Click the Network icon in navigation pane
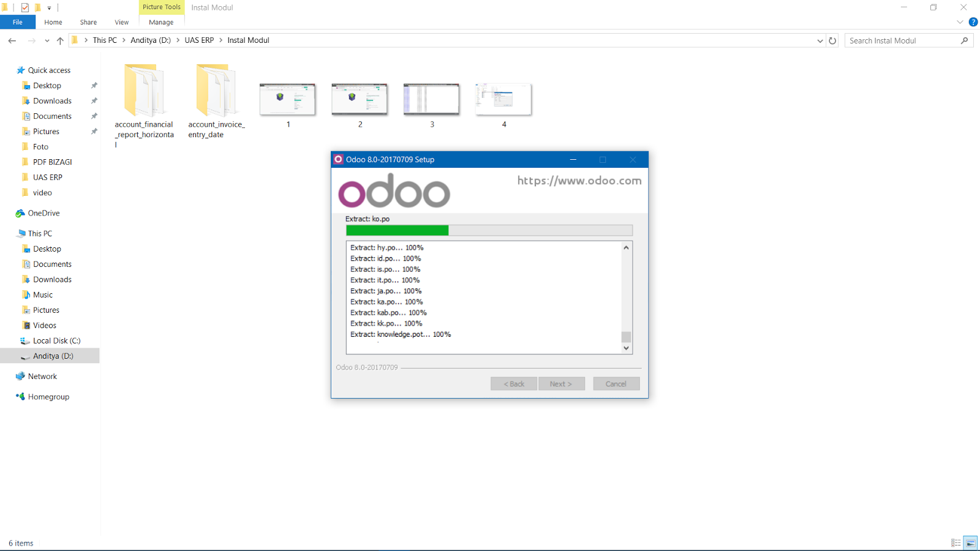The width and height of the screenshot is (980, 551). tap(20, 377)
